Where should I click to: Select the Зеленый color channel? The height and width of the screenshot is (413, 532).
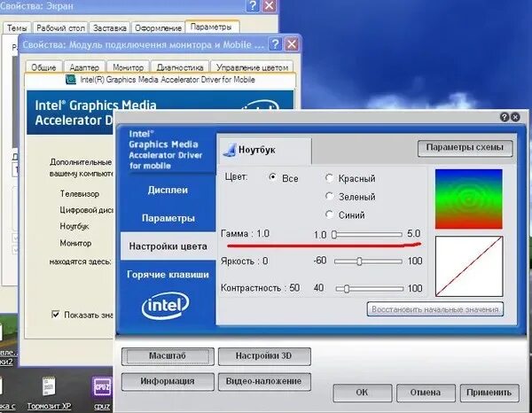(x=329, y=196)
